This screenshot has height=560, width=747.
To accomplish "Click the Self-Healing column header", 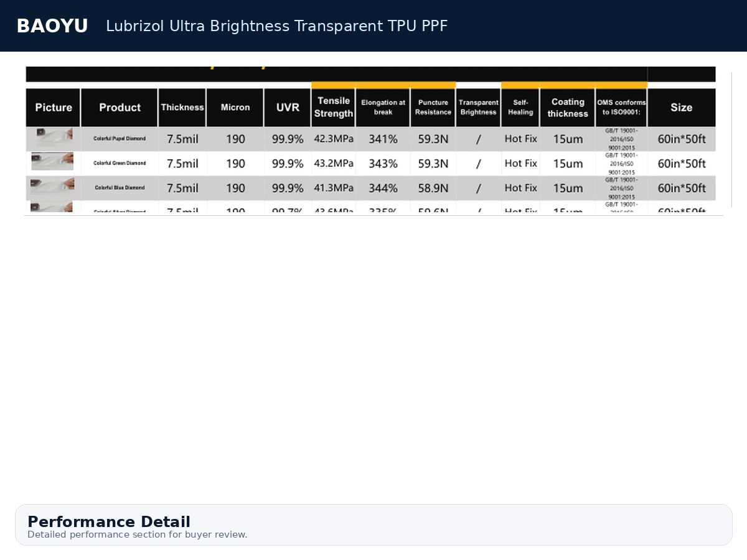I will coord(520,108).
